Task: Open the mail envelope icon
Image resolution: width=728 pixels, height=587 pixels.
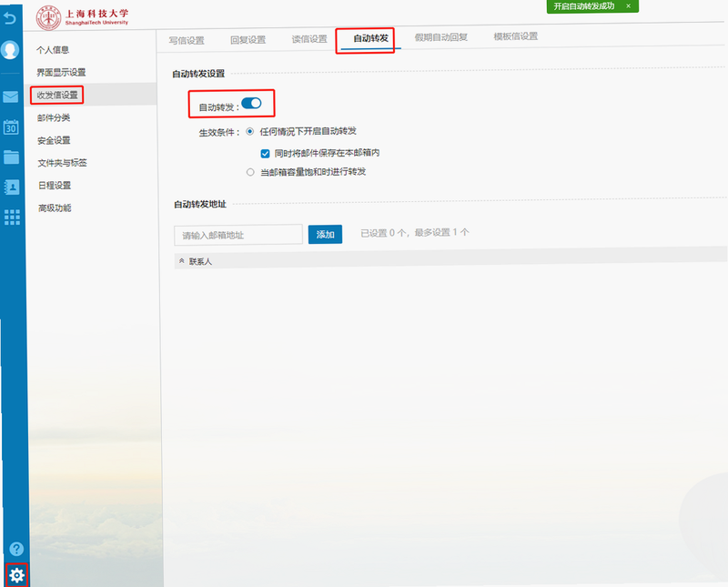Action: click(x=10, y=96)
